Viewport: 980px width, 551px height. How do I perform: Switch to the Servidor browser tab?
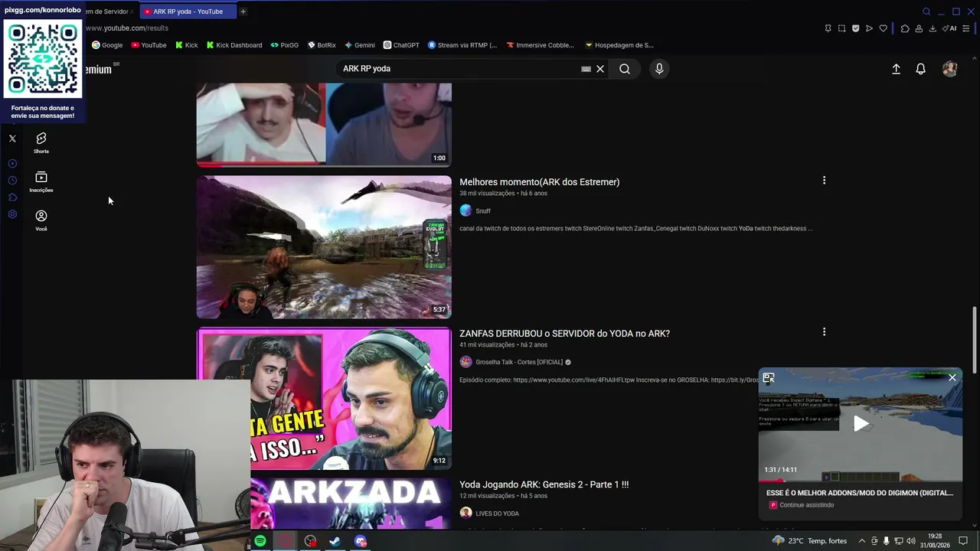[109, 11]
